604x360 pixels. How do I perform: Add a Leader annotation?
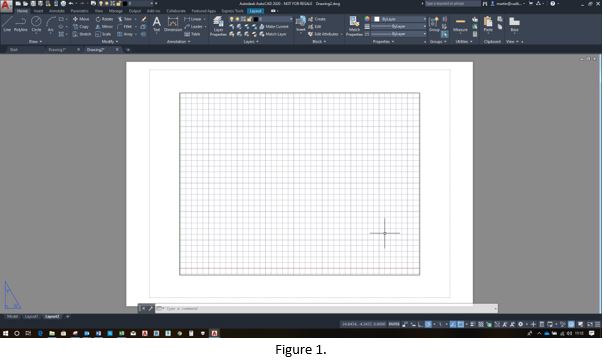pos(193,27)
